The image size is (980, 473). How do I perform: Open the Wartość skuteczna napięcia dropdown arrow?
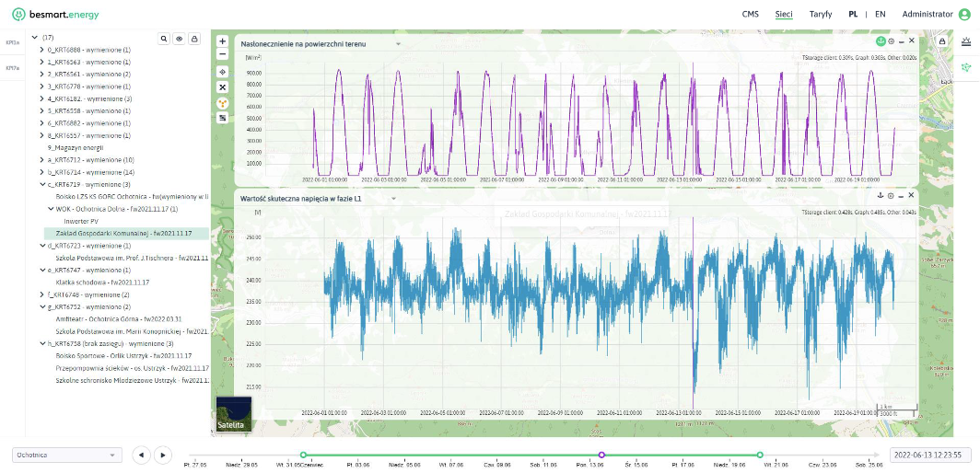[x=394, y=199]
